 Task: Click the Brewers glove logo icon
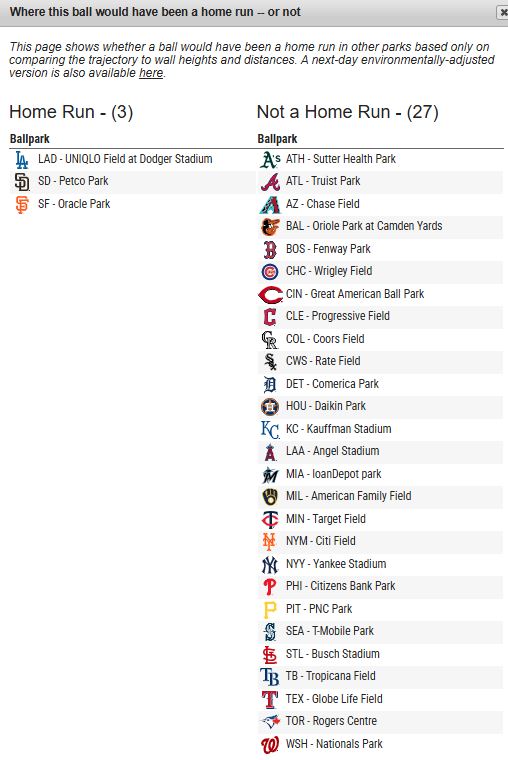click(270, 496)
